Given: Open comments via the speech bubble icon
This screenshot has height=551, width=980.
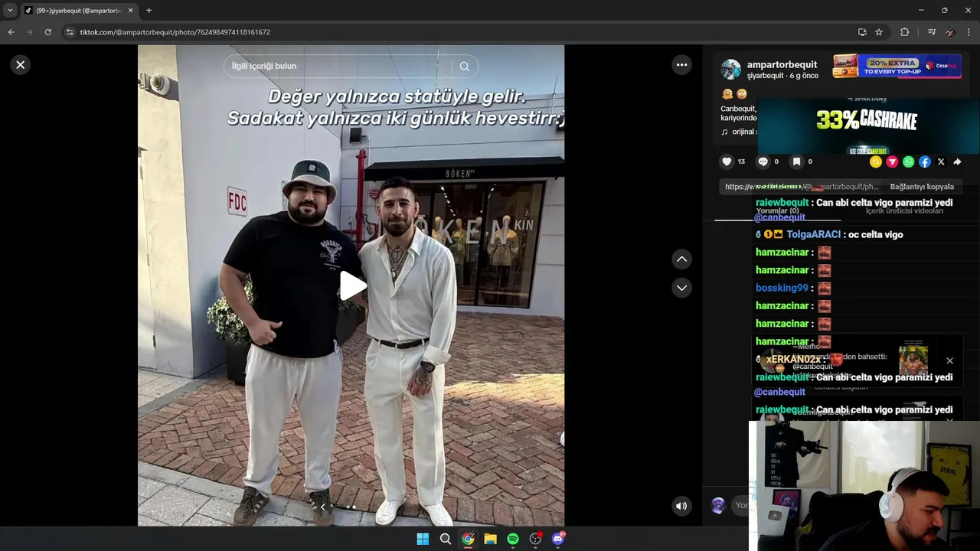Looking at the screenshot, I should (763, 161).
